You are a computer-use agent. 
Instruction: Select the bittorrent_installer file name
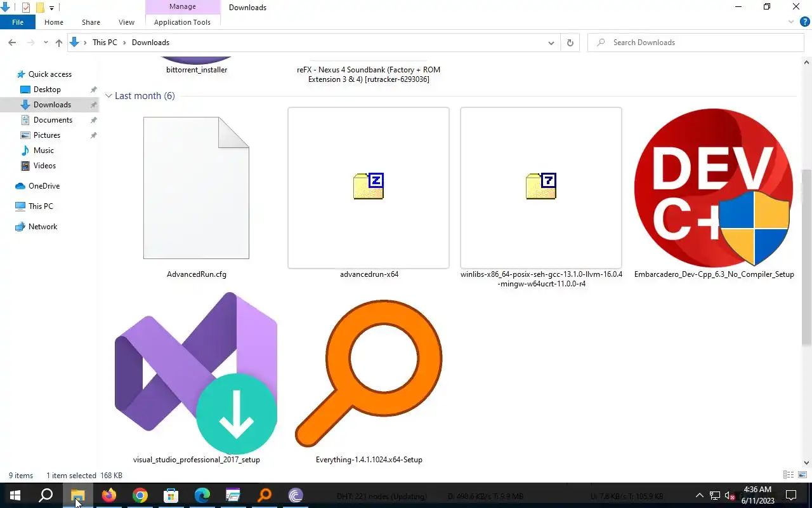tap(197, 70)
